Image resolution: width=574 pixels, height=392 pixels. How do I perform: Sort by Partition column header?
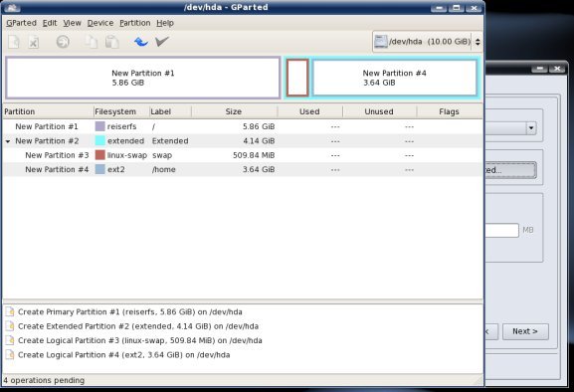[48, 111]
